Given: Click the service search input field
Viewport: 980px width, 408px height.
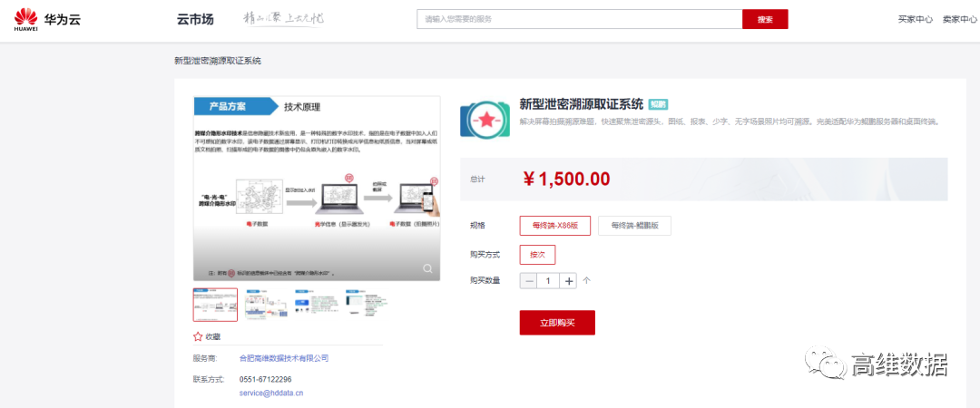Looking at the screenshot, I should (x=579, y=19).
